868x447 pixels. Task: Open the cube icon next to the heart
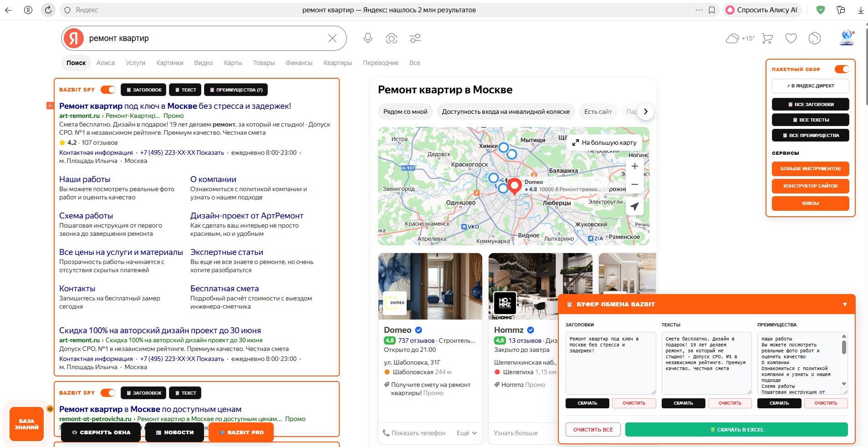[815, 38]
